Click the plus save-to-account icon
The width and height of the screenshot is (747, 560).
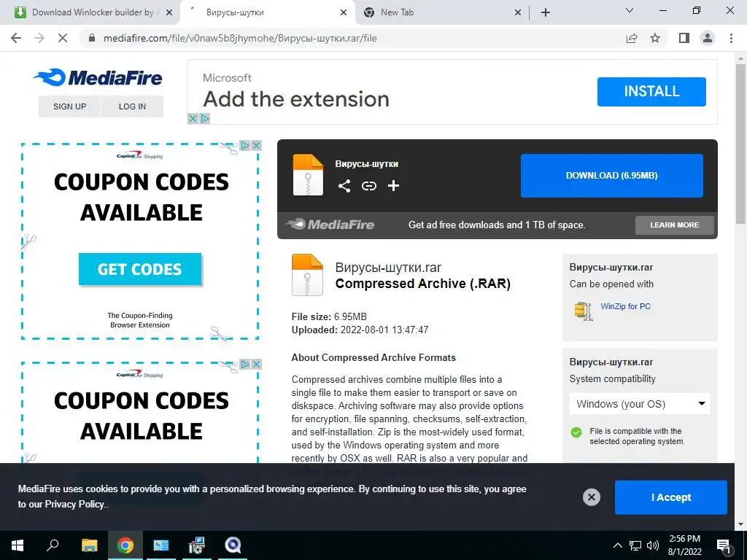393,186
